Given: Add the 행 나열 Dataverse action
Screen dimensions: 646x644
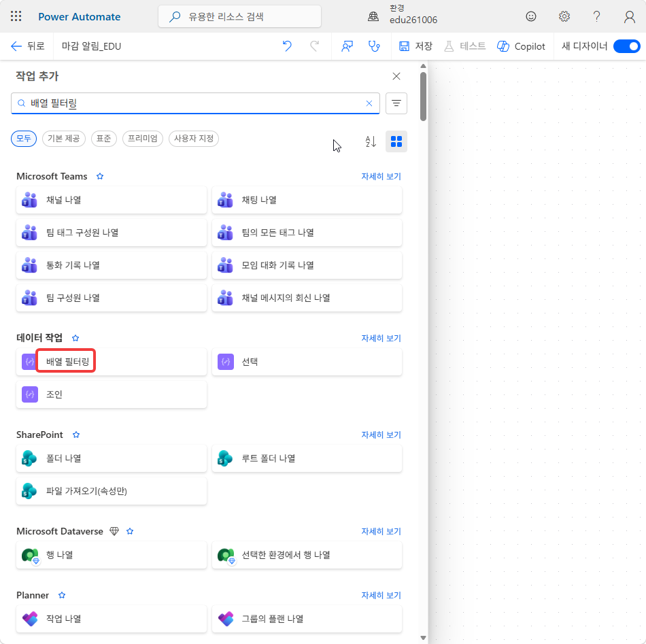Looking at the screenshot, I should 112,555.
